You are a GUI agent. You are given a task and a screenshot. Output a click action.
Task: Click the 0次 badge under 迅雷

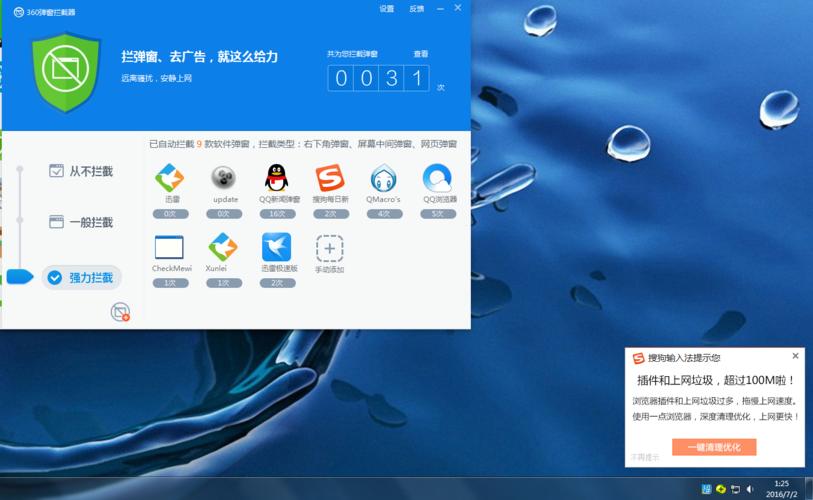click(x=171, y=214)
